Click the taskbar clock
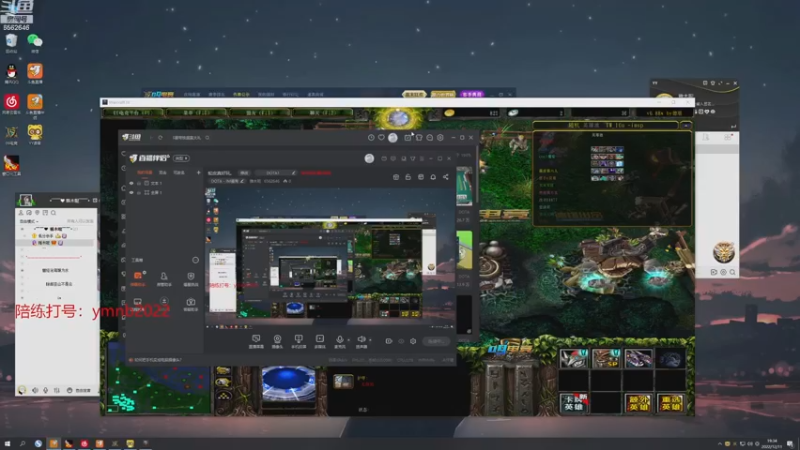 771,443
